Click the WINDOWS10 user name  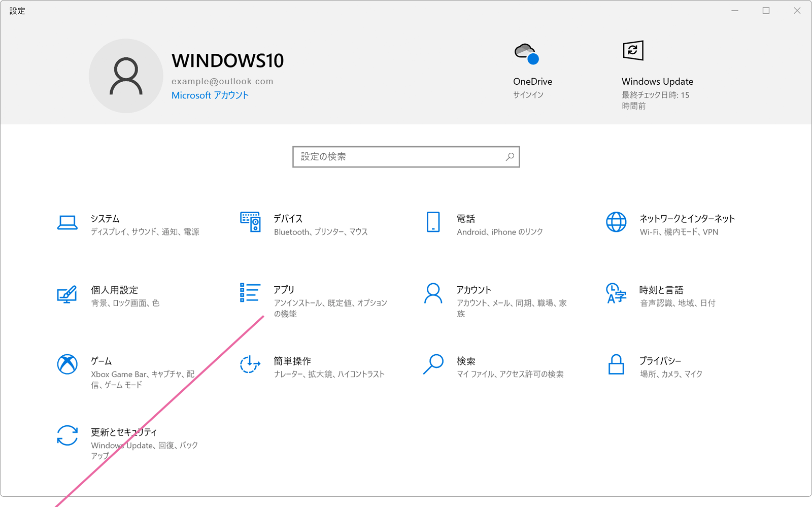[228, 61]
